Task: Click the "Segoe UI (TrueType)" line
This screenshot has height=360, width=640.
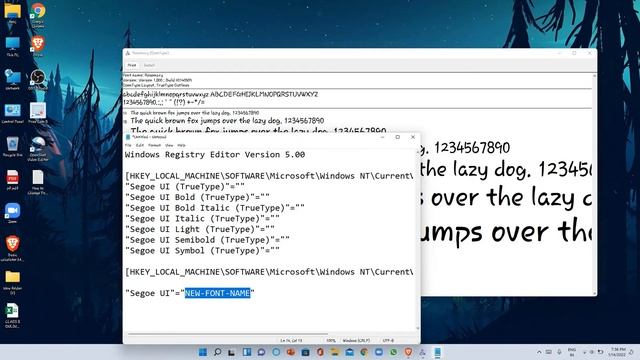Action: [x=185, y=187]
